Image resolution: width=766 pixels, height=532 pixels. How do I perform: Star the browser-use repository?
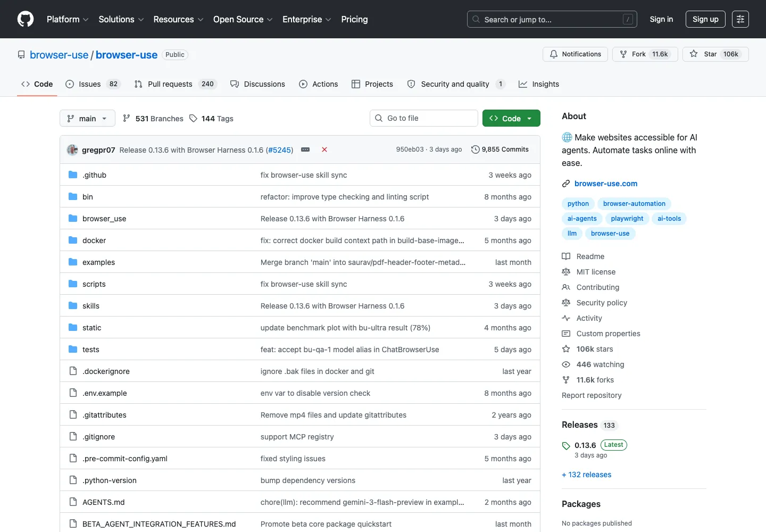coord(715,54)
